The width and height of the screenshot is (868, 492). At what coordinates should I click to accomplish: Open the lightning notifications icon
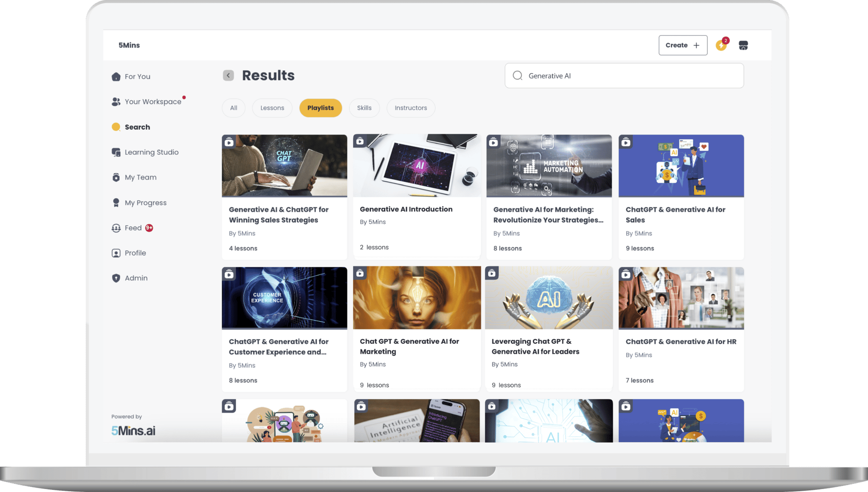[722, 45]
